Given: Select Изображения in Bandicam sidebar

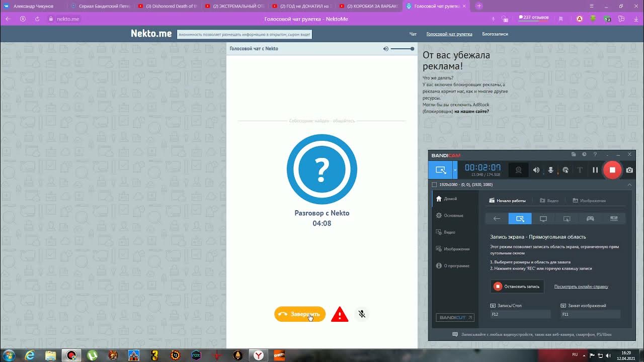Looking at the screenshot, I should (x=455, y=249).
